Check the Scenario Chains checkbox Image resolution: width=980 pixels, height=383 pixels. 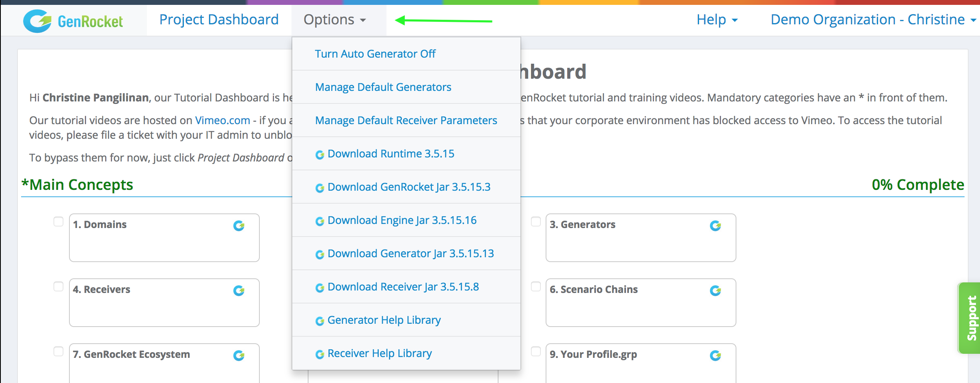pos(536,286)
